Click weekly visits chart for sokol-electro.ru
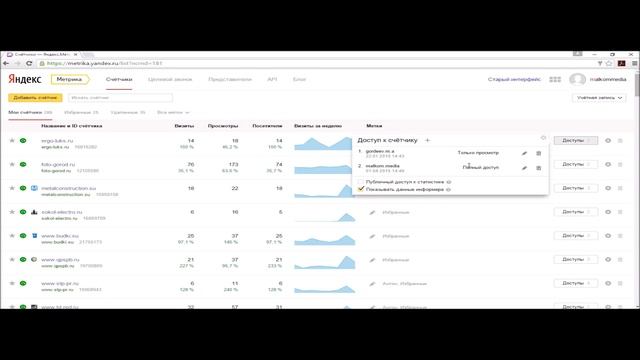640x360 pixels. tap(325, 216)
